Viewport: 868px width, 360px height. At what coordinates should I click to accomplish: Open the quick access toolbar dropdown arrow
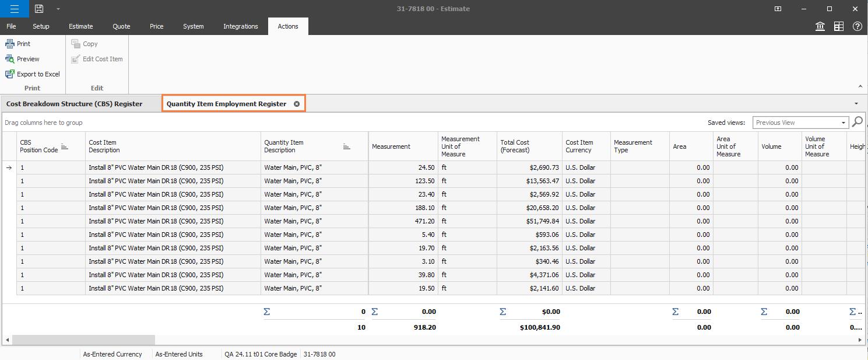[58, 9]
